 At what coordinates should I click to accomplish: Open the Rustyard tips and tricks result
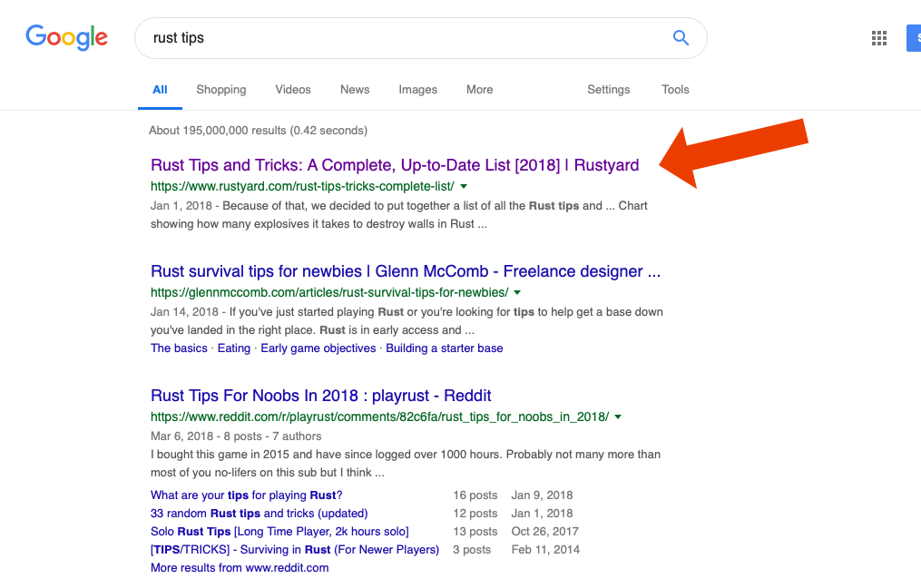coord(395,165)
